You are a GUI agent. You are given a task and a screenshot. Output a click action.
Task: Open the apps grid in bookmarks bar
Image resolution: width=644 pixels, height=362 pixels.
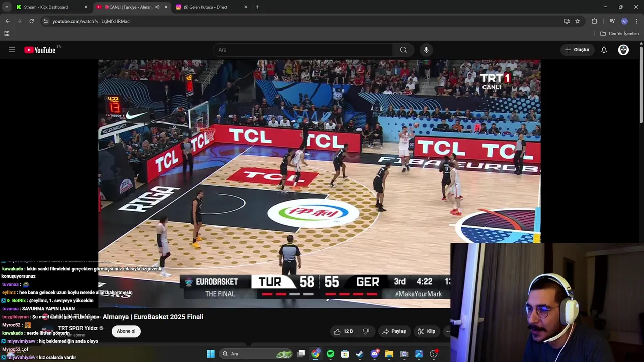click(7, 34)
